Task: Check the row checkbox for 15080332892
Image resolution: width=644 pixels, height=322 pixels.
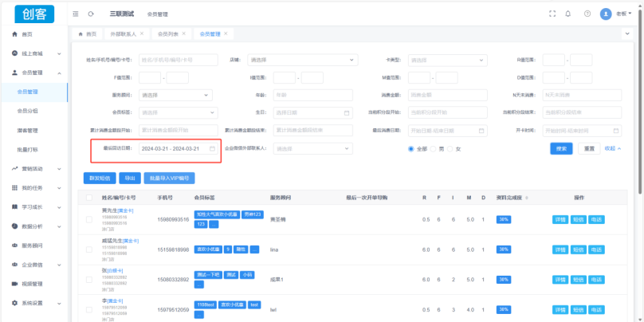Action: 89,280
